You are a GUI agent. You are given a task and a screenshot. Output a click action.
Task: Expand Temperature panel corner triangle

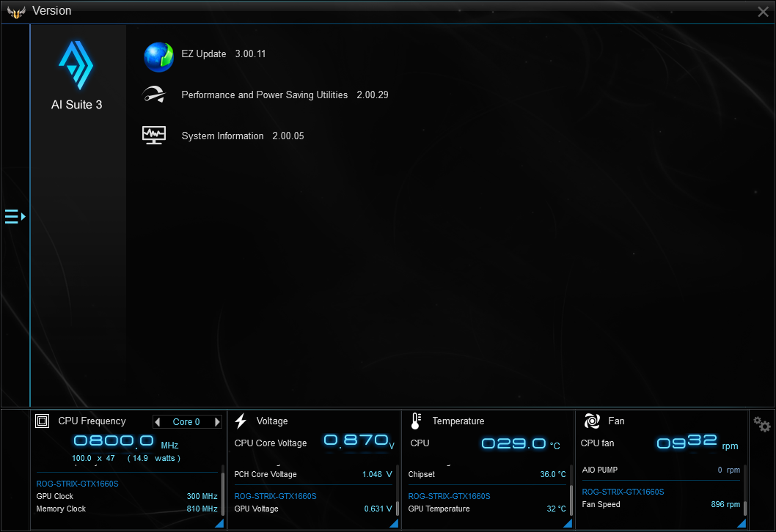[x=568, y=523]
